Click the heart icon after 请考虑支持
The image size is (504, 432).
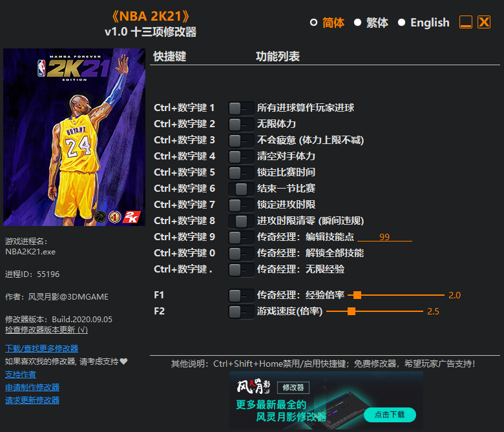(124, 362)
